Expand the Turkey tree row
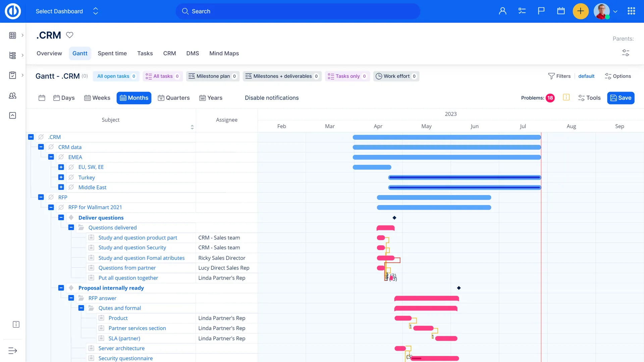The image size is (644, 362). coord(61,177)
